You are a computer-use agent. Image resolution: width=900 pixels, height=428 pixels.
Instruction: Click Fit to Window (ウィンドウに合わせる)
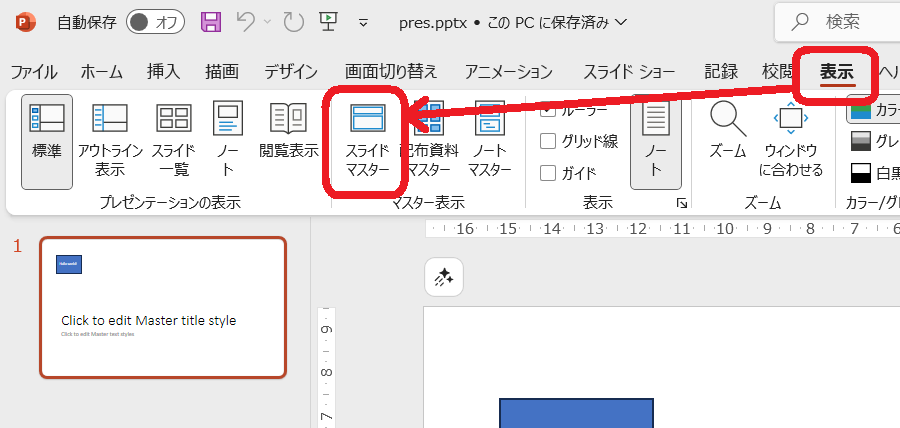tap(791, 140)
